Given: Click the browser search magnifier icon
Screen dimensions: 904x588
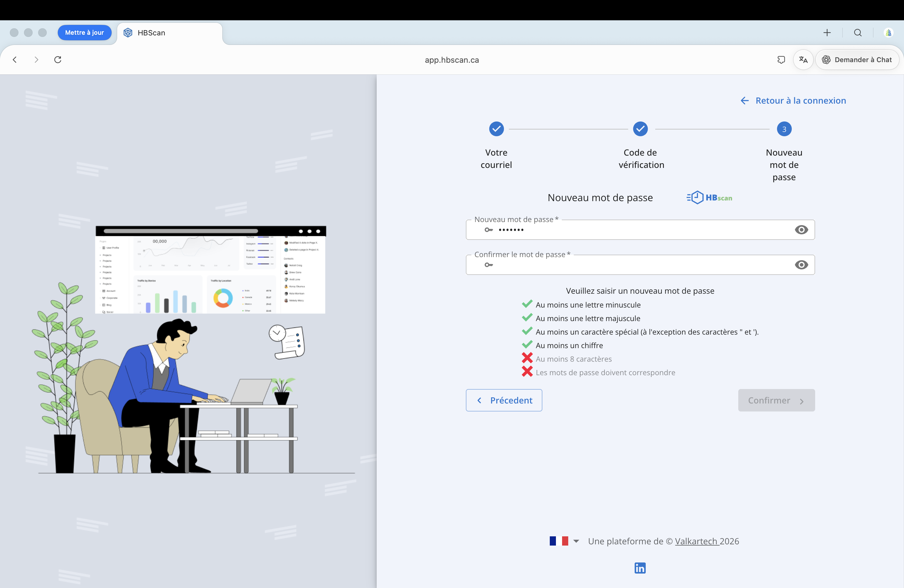Looking at the screenshot, I should pyautogui.click(x=858, y=33).
